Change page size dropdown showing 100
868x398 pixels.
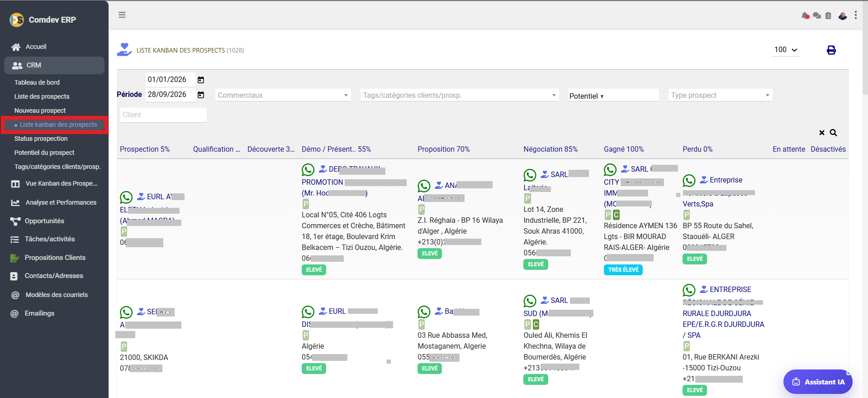[786, 50]
